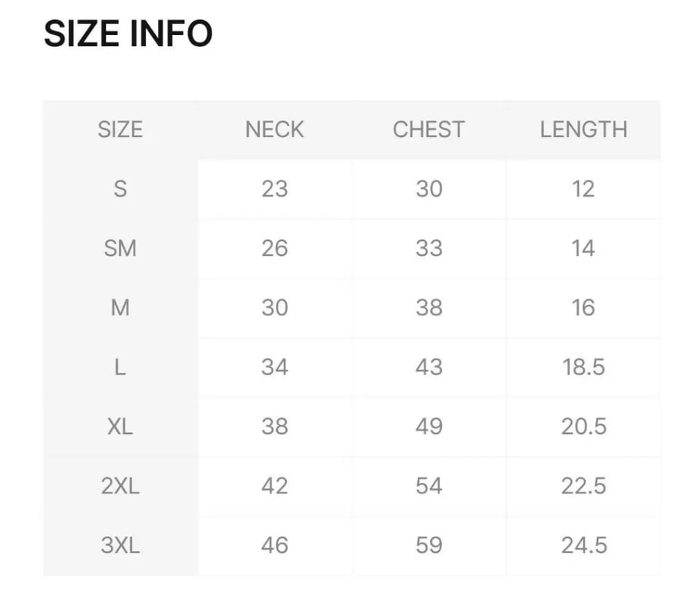Viewport: 688px width, 616px height.
Task: Click the M size row label
Action: pos(120,308)
